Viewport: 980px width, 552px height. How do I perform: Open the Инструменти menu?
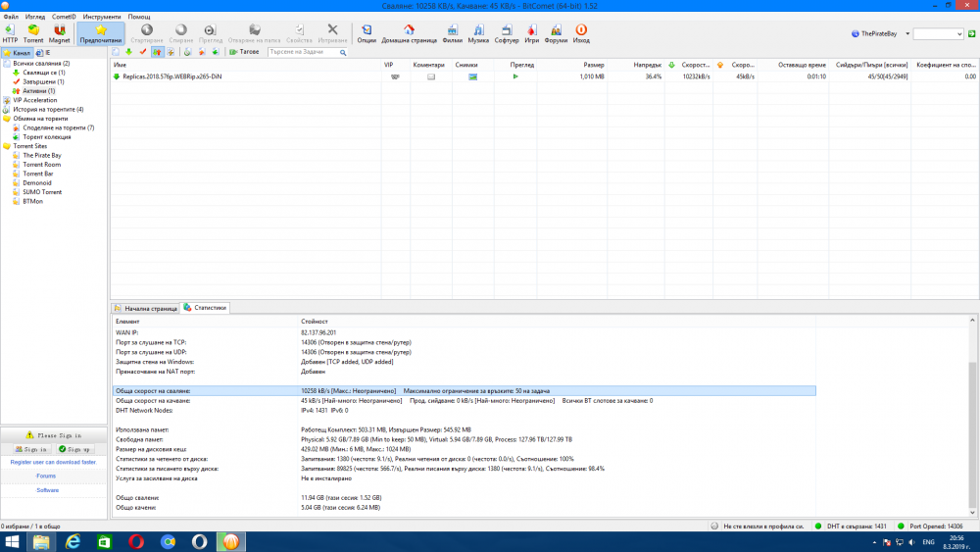point(102,17)
